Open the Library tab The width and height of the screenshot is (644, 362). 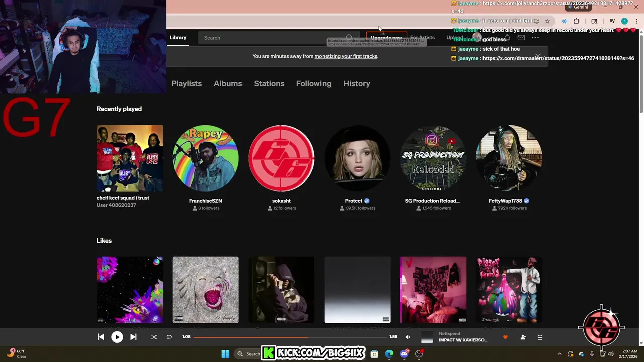[x=178, y=38]
